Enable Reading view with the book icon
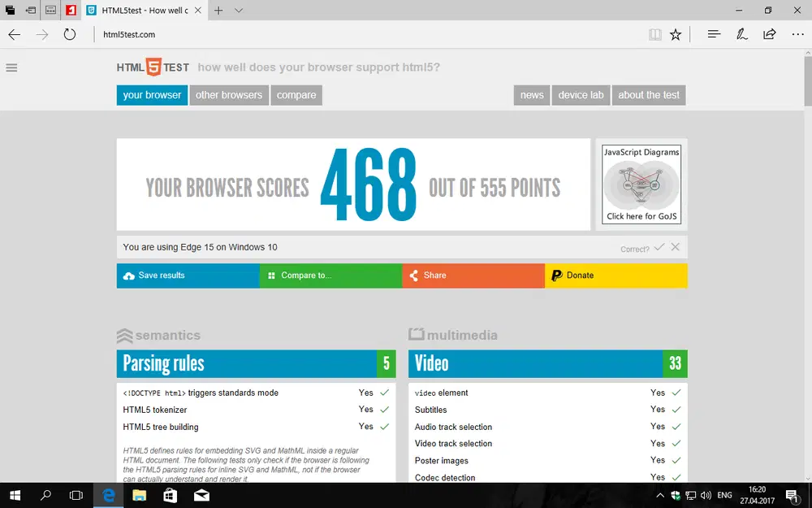 click(x=654, y=34)
